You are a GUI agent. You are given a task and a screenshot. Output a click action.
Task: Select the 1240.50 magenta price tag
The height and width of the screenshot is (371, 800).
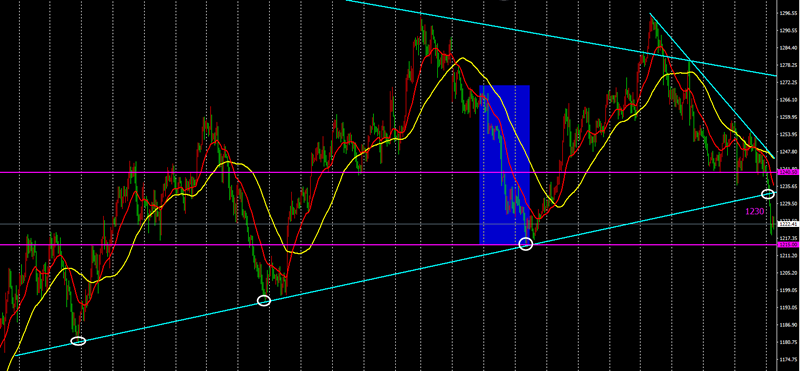[788, 172]
